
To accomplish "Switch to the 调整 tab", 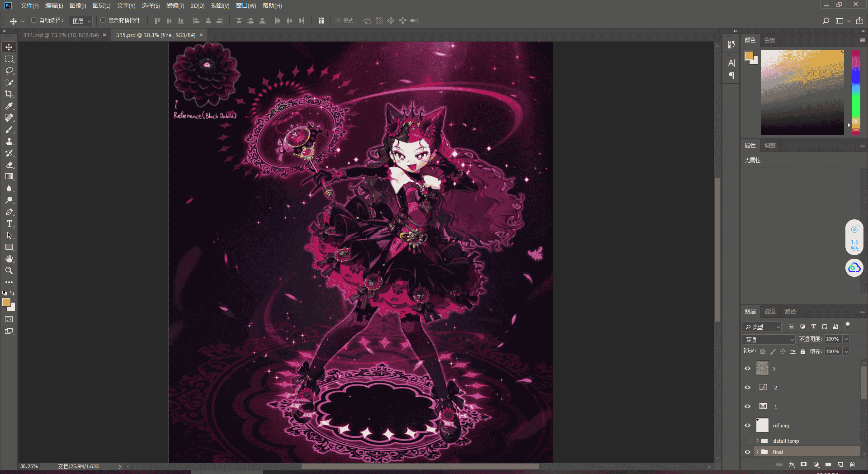I will 770,145.
